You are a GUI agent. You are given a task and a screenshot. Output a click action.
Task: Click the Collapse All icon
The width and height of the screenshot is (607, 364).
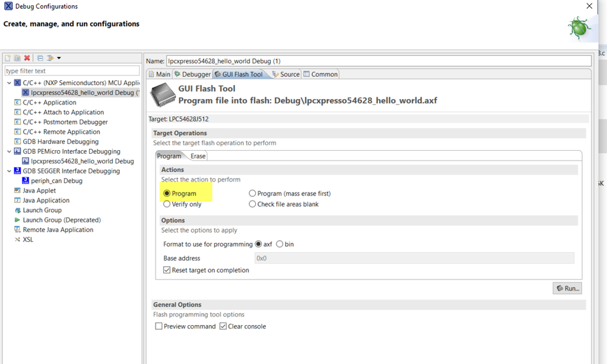click(x=40, y=58)
